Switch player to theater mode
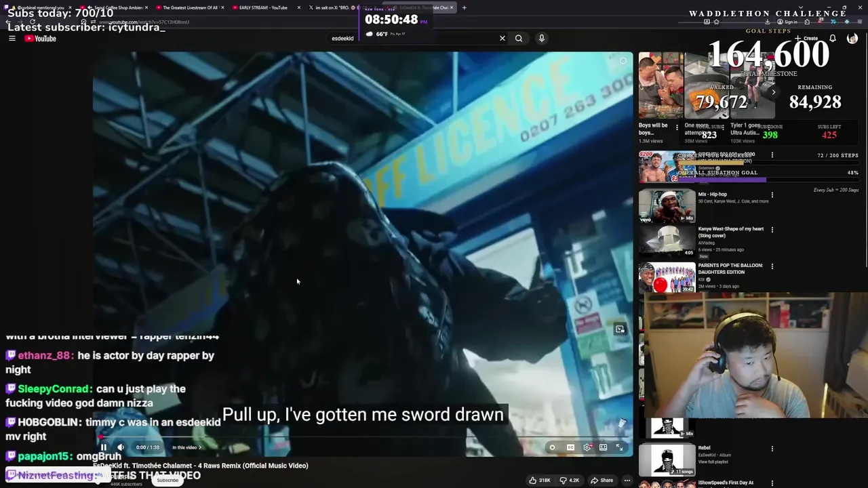The width and height of the screenshot is (868, 488). click(603, 447)
